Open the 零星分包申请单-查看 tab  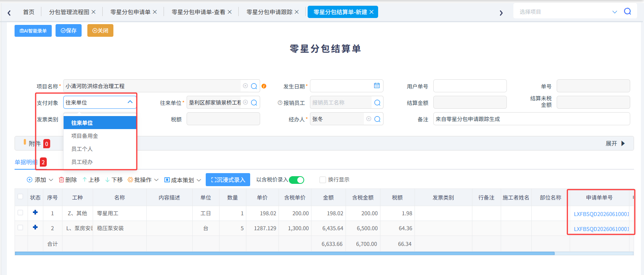coord(198,12)
